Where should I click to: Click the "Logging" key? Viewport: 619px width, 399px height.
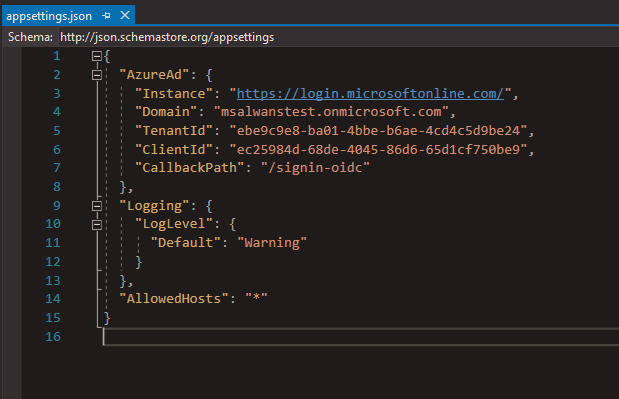(x=154, y=206)
